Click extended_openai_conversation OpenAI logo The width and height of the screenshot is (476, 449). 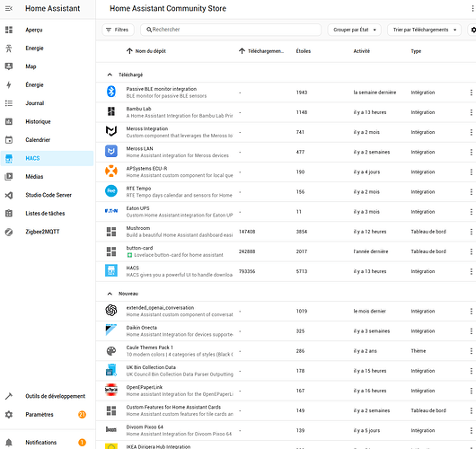[x=111, y=311]
